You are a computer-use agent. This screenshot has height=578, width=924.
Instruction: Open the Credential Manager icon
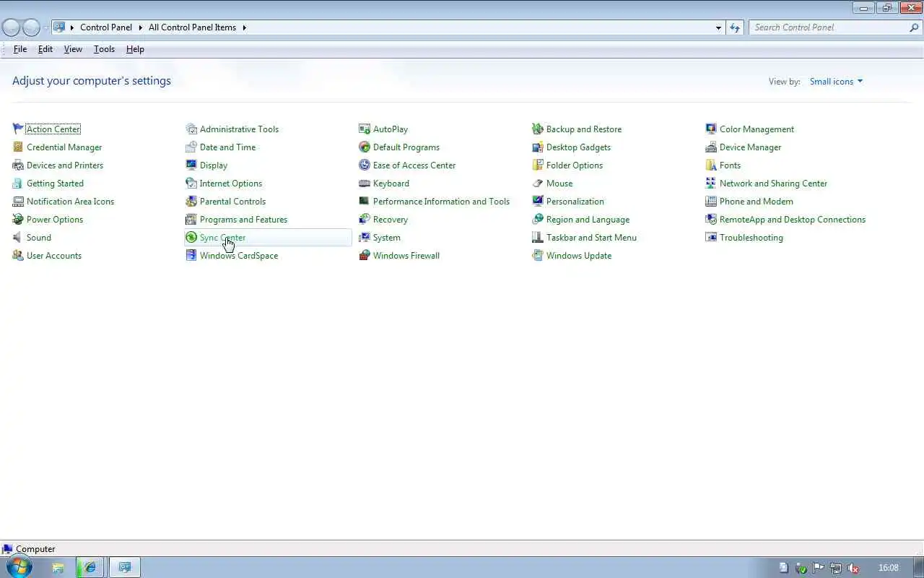pyautogui.click(x=18, y=147)
